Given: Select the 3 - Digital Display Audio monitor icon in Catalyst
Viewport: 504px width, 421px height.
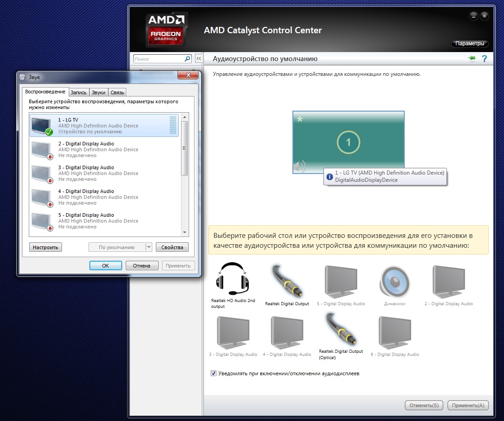Looking at the screenshot, I should [x=233, y=333].
